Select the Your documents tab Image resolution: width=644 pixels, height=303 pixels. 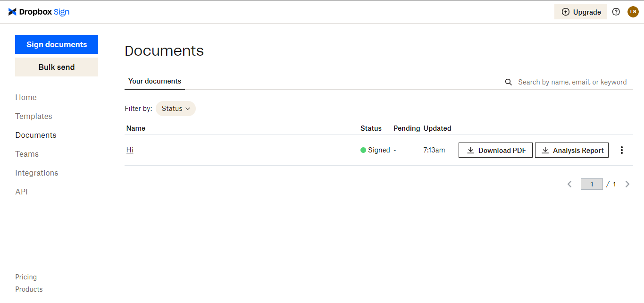click(x=155, y=81)
